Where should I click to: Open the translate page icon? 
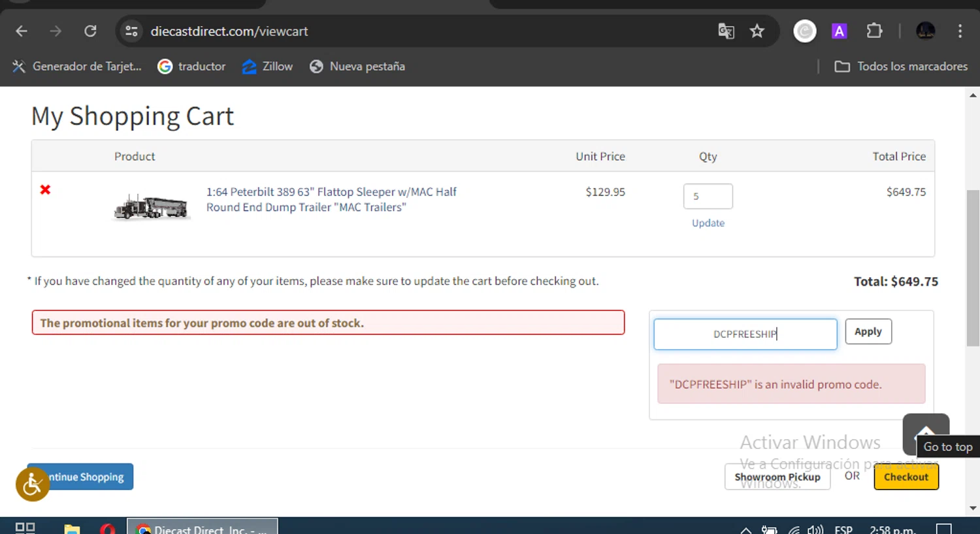(726, 31)
